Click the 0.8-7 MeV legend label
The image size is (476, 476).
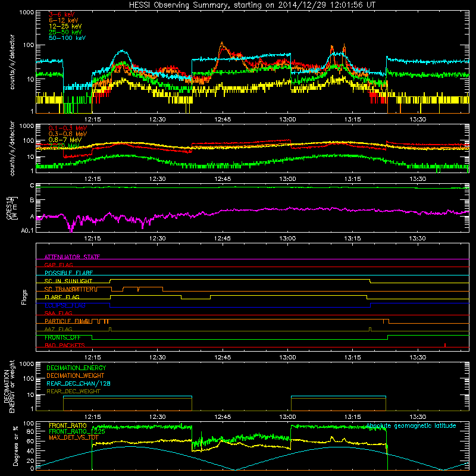pyautogui.click(x=65, y=140)
